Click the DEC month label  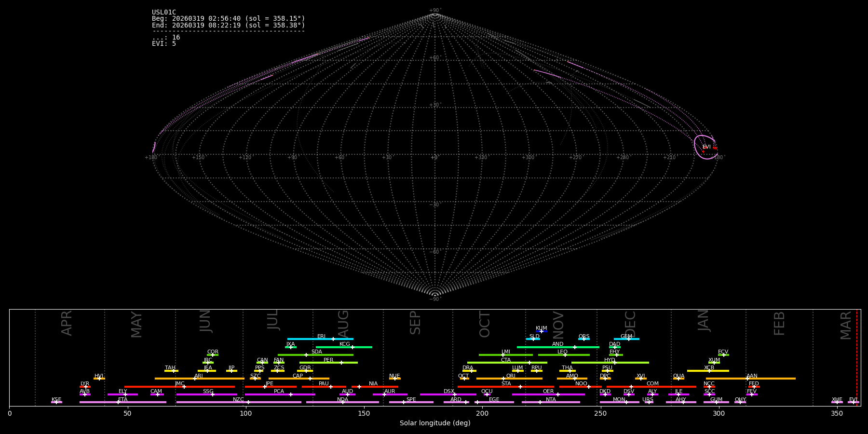coord(630,324)
